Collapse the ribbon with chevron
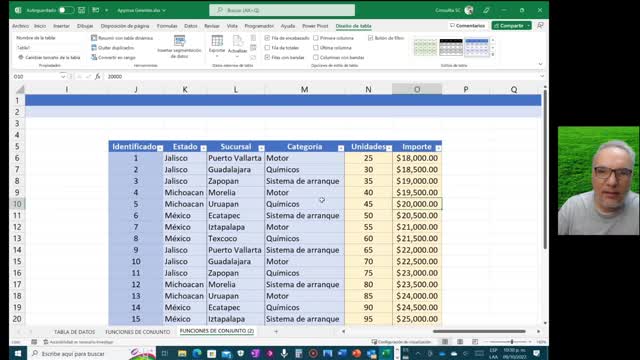Viewport: 640px width, 360px height. (x=540, y=64)
